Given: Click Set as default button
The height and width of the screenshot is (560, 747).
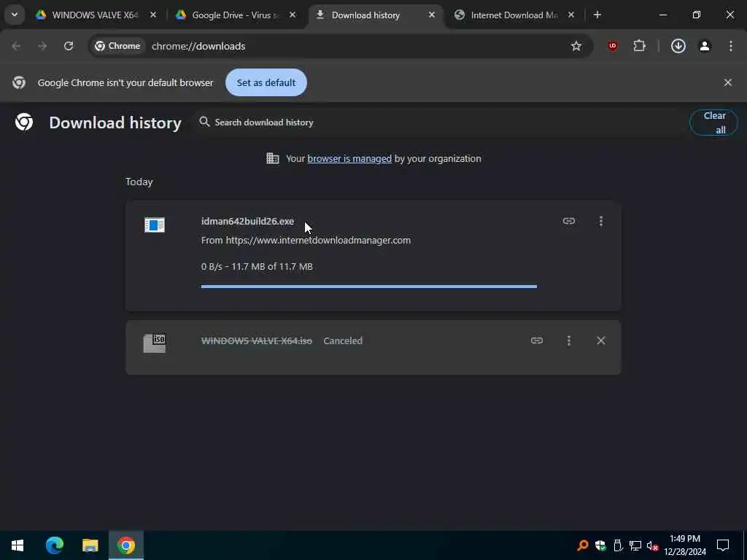Looking at the screenshot, I should (266, 83).
